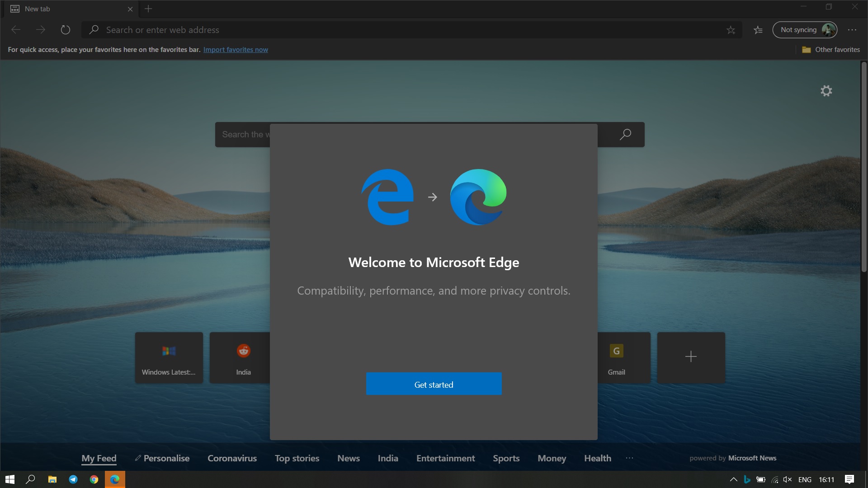Click the Import favorites now link
This screenshot has width=868, height=488.
(236, 49)
